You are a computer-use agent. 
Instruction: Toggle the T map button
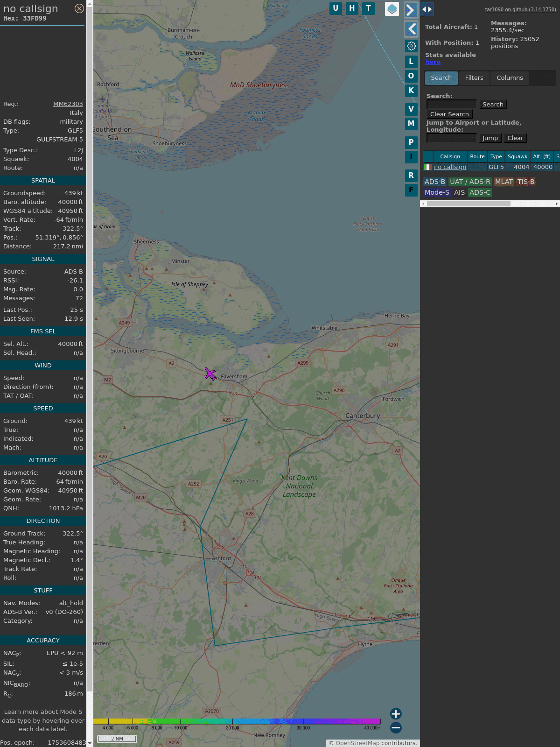(369, 8)
